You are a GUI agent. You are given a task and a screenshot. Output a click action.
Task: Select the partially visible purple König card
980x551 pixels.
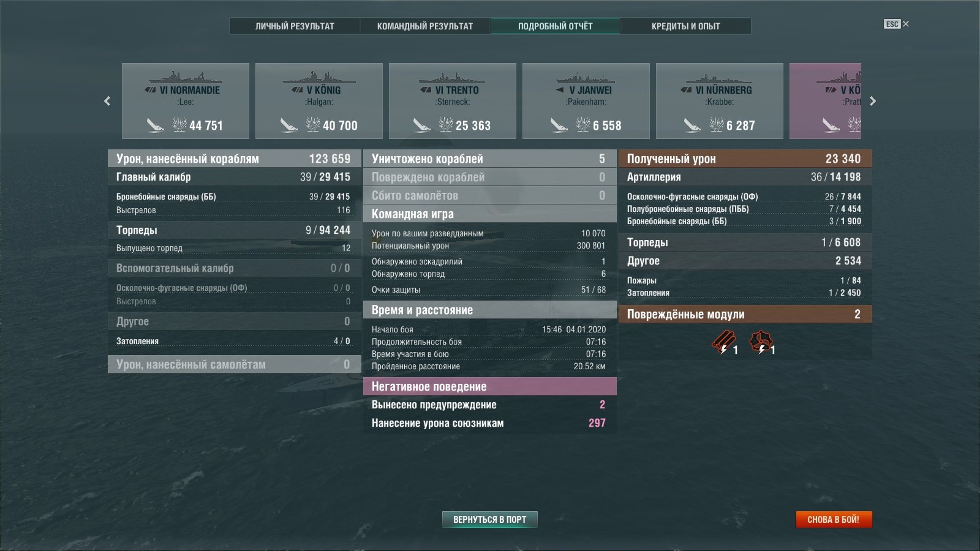(825, 101)
